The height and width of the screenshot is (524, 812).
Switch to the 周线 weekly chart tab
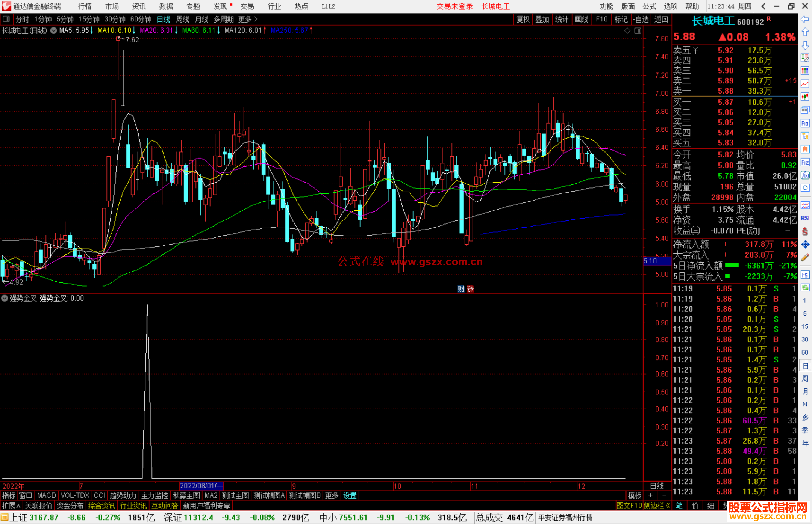182,19
